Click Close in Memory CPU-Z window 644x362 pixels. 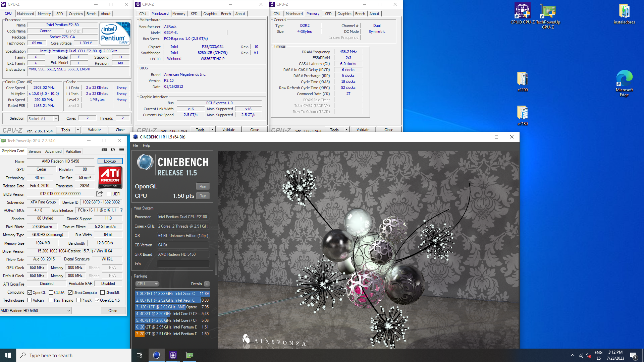click(389, 130)
